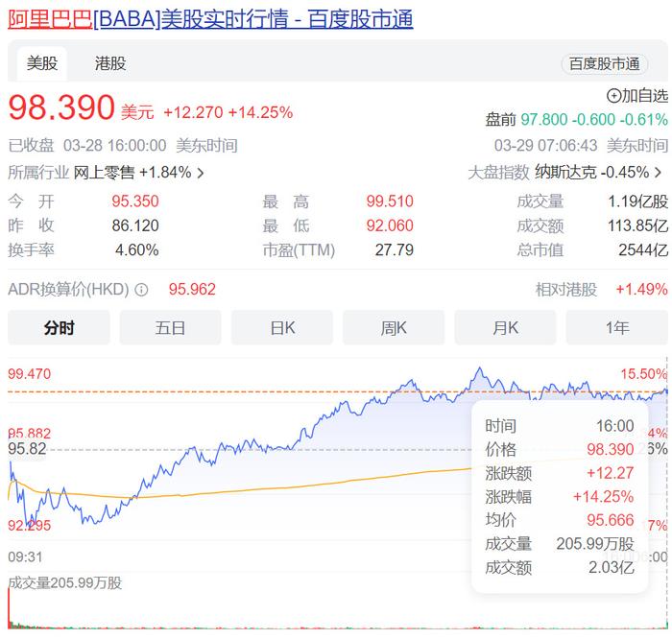Click the 最高 value 99.510
The height and width of the screenshot is (639, 672).
390,201
